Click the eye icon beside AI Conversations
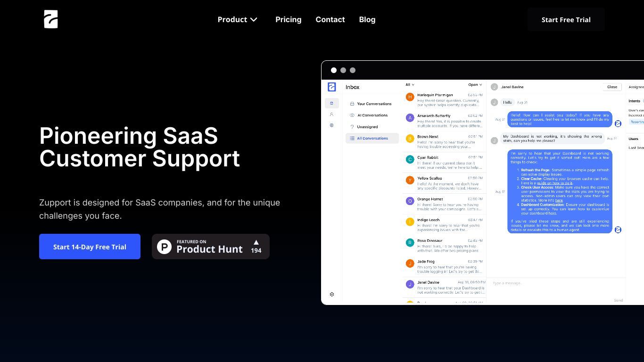Screen dimensions: 644x362 pyautogui.click(x=352, y=115)
